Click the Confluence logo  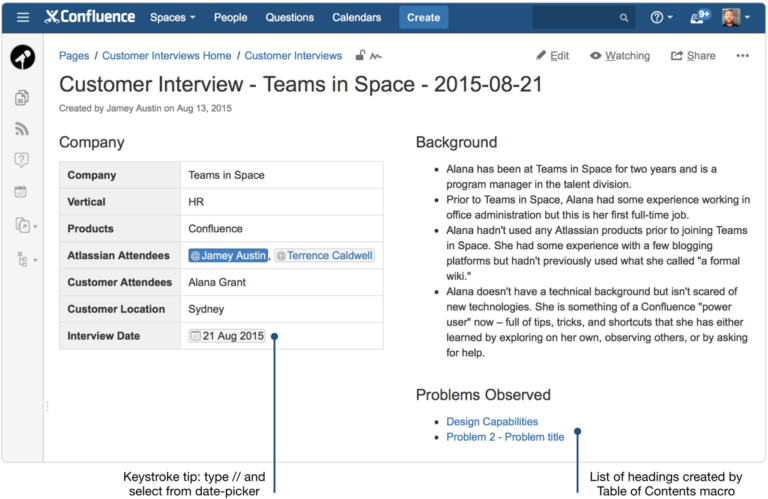click(x=90, y=17)
